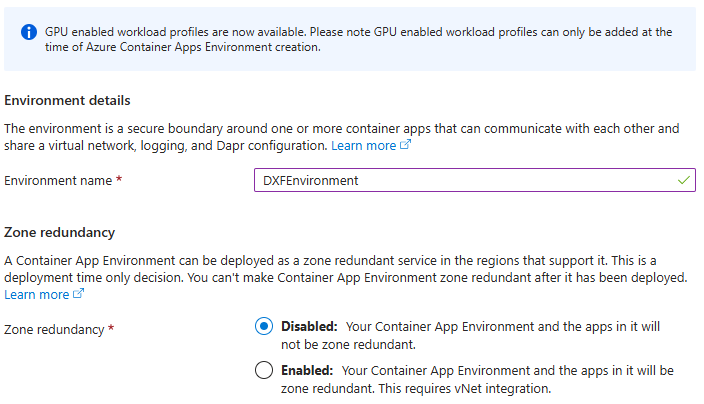Image resolution: width=704 pixels, height=404 pixels.
Task: Click the bold Enabled option label
Action: [306, 370]
